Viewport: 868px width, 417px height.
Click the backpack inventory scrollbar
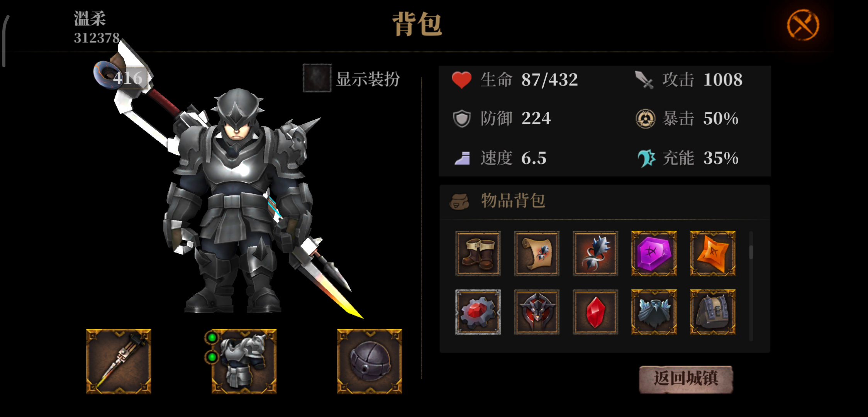751,286
